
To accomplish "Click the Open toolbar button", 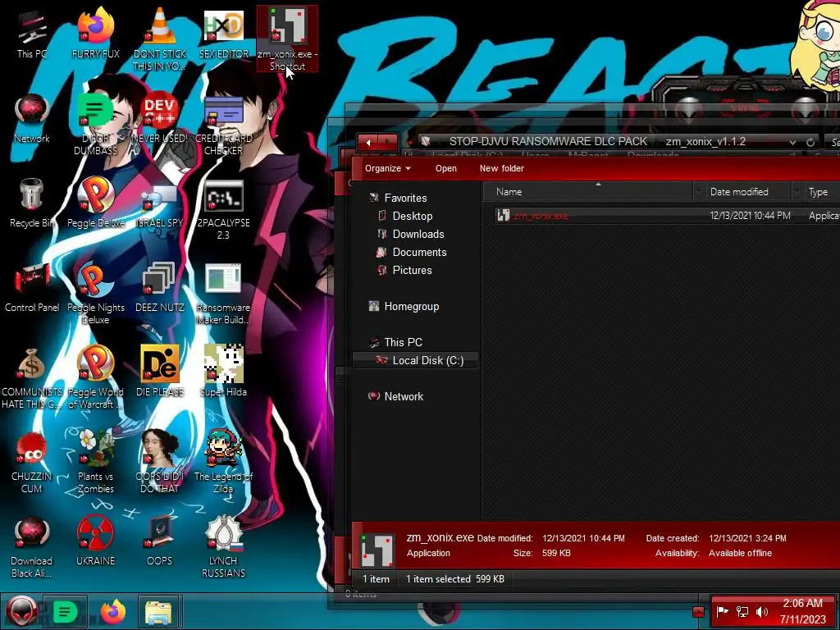I will pos(445,168).
